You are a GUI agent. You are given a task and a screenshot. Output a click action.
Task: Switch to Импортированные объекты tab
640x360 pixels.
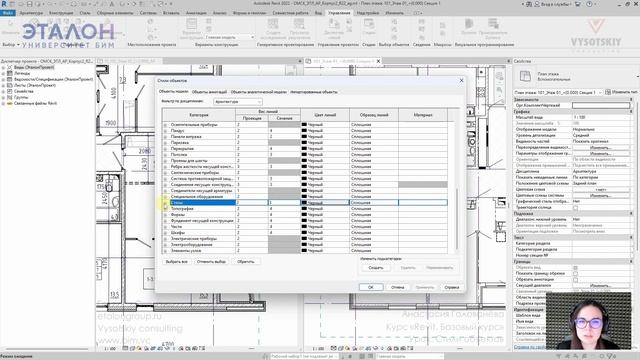[313, 92]
